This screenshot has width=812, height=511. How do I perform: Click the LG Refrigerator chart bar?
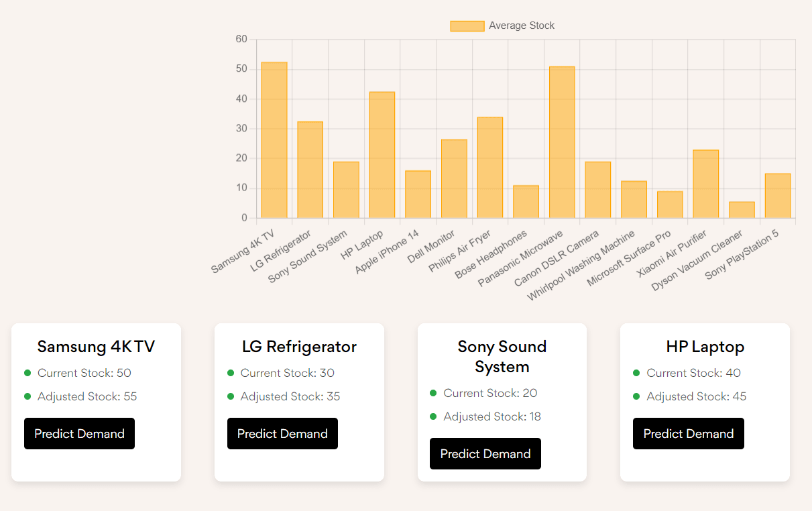[x=310, y=170]
